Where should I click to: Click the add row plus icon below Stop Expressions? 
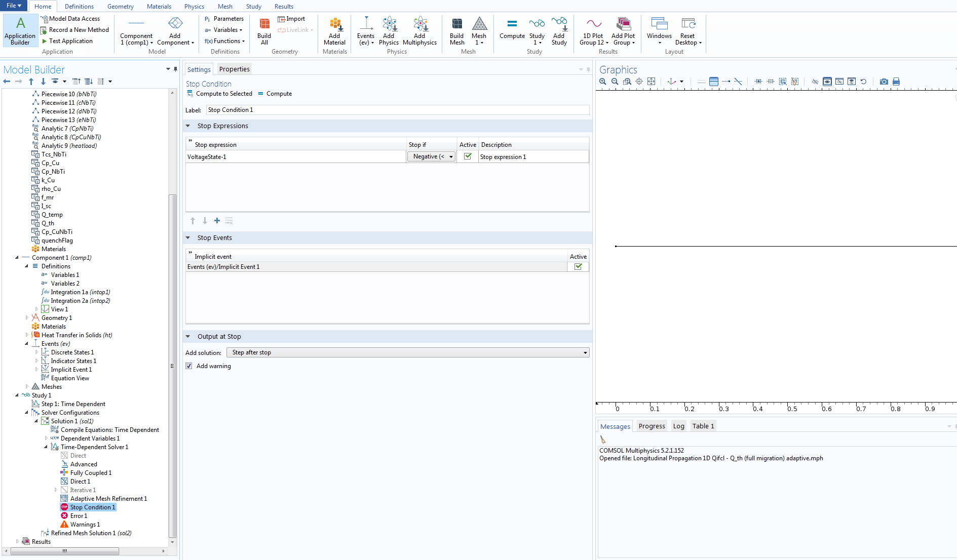[x=217, y=221]
